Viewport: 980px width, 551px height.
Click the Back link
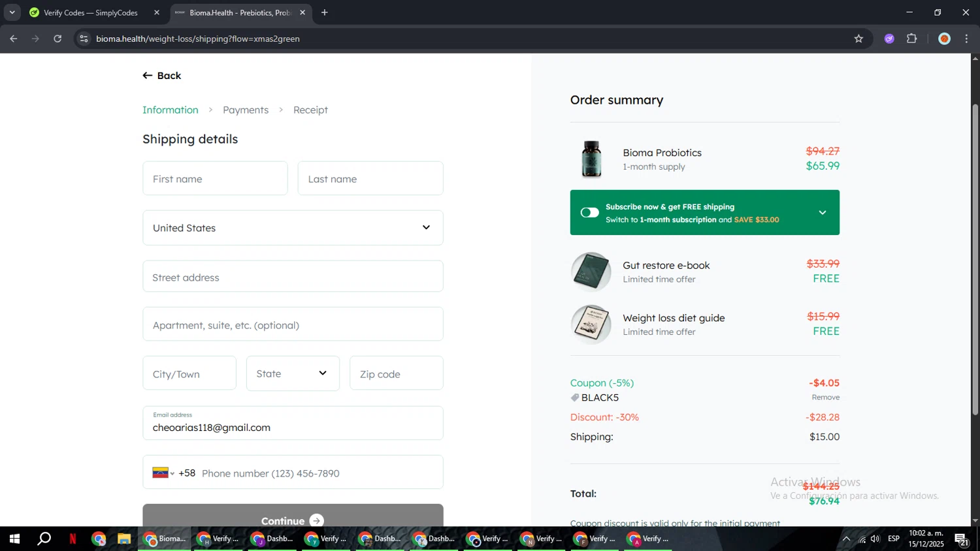162,76
